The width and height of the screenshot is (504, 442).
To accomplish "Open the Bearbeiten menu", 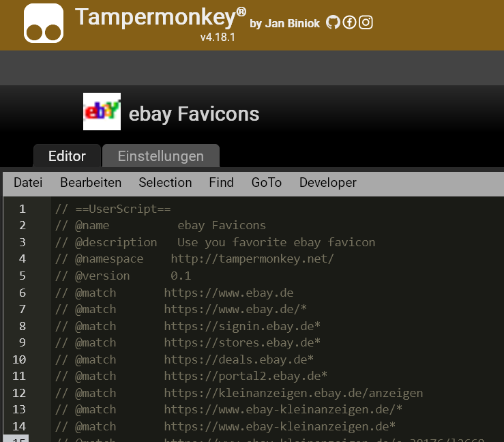I will pos(91,182).
